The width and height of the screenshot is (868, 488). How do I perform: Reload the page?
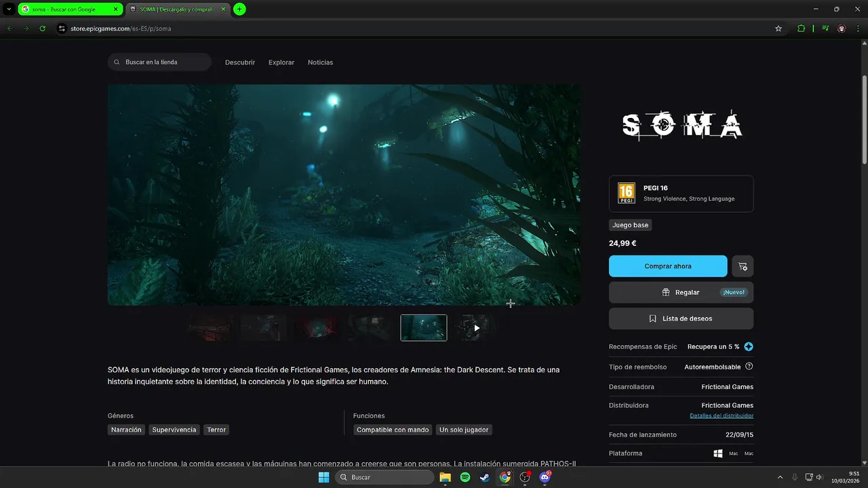click(42, 28)
